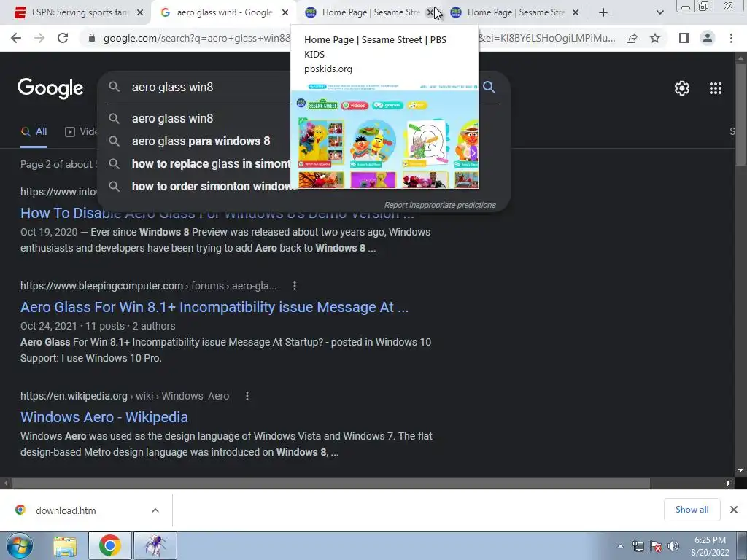This screenshot has width=747, height=560.
Task: Reload the current page
Action: [x=63, y=38]
